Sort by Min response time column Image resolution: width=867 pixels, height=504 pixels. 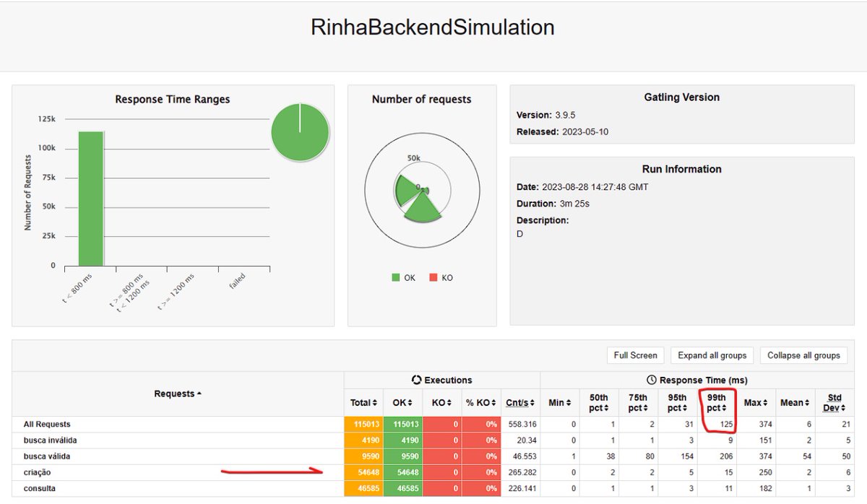559,402
